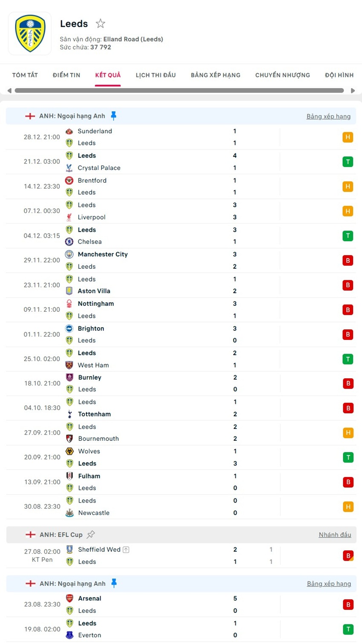Toggle blue pin on top Ngoại hạng Anh header
Image resolution: width=362 pixels, height=644 pixels.
pyautogui.click(x=113, y=115)
